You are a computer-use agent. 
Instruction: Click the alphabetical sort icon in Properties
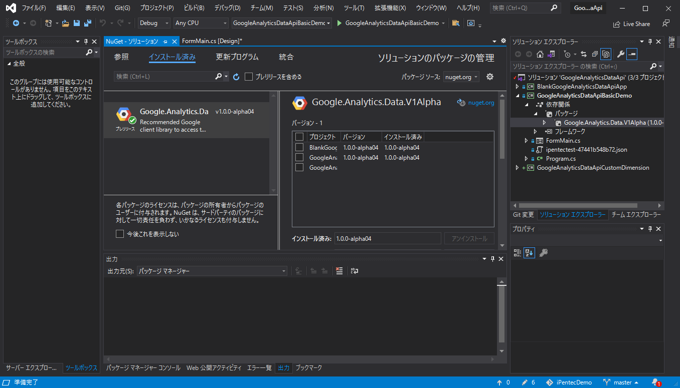(529, 253)
